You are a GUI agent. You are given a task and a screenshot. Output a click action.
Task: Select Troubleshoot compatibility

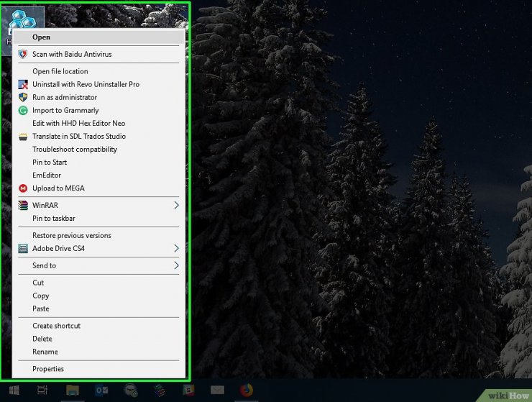[x=98, y=149]
